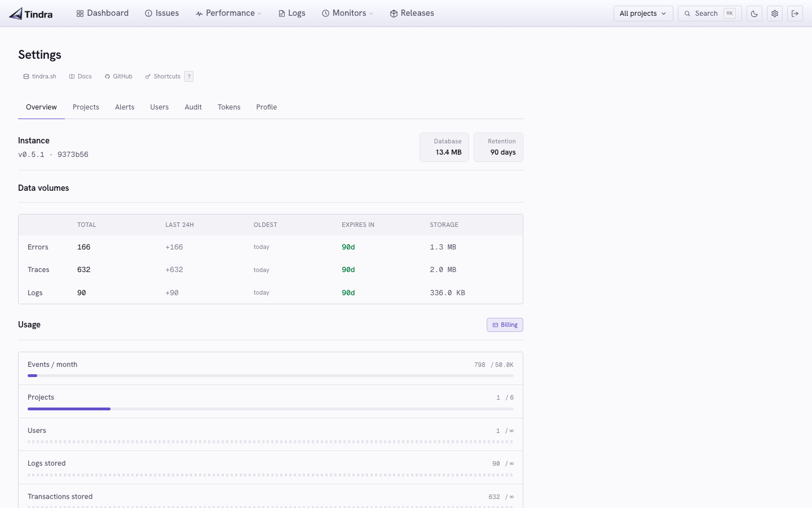The height and width of the screenshot is (508, 812).
Task: Focus the Search field
Action: click(709, 14)
